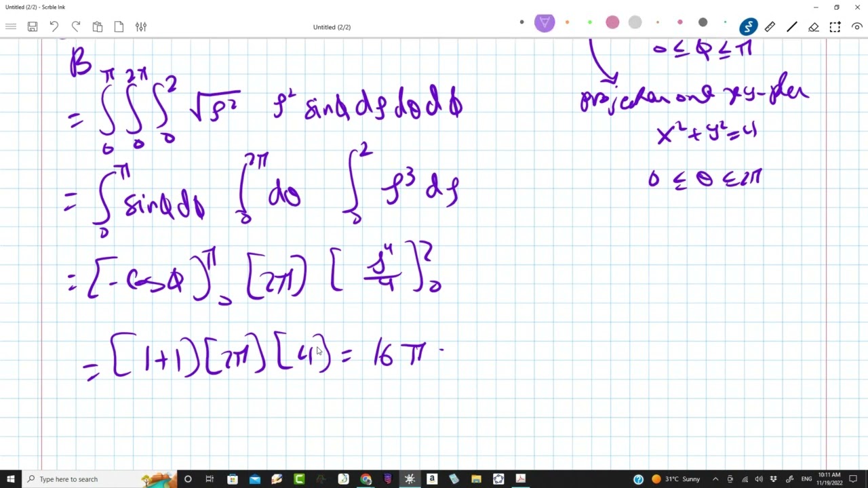
Task: Show hidden system tray icons
Action: [x=715, y=479]
